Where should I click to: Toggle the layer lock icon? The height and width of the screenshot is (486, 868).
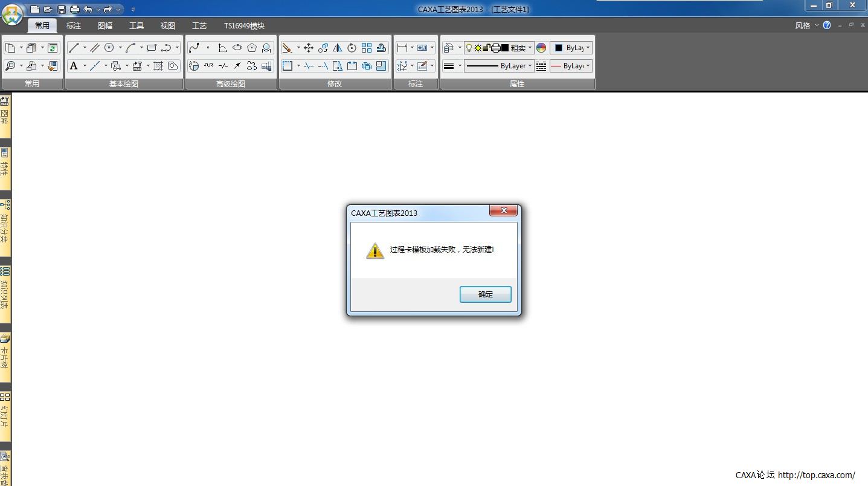click(x=486, y=48)
